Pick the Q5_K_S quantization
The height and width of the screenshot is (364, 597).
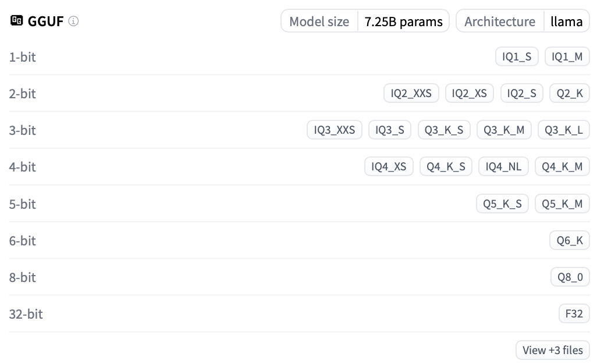(x=502, y=204)
